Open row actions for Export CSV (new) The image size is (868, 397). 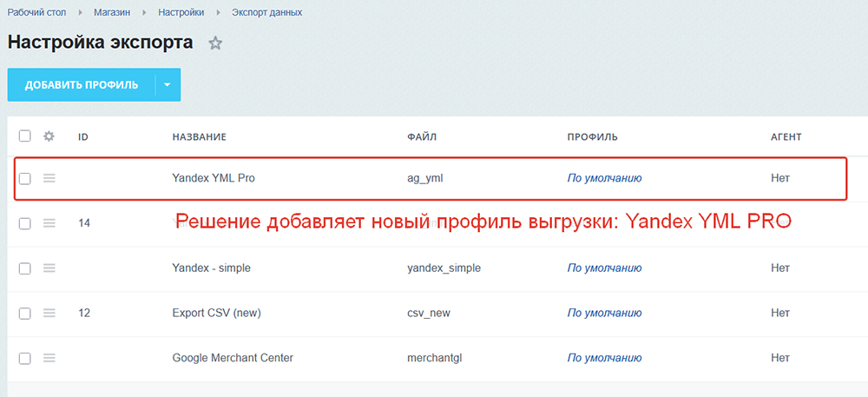coord(49,313)
